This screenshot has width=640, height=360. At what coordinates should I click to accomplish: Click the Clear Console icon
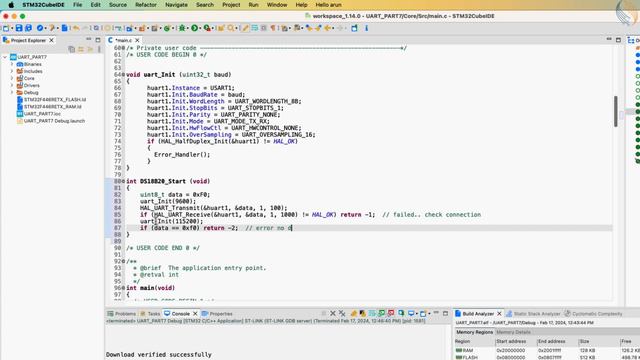[353, 313]
